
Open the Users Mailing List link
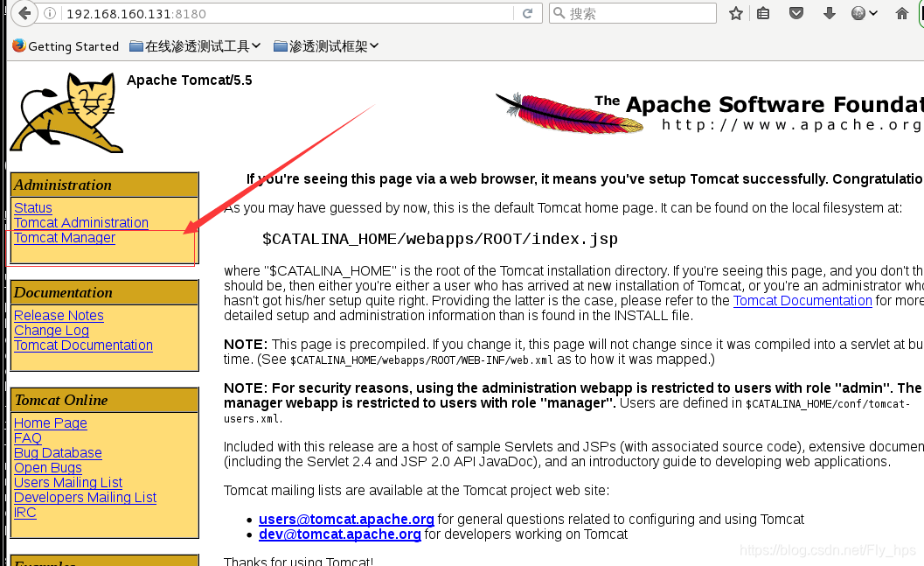tap(68, 482)
